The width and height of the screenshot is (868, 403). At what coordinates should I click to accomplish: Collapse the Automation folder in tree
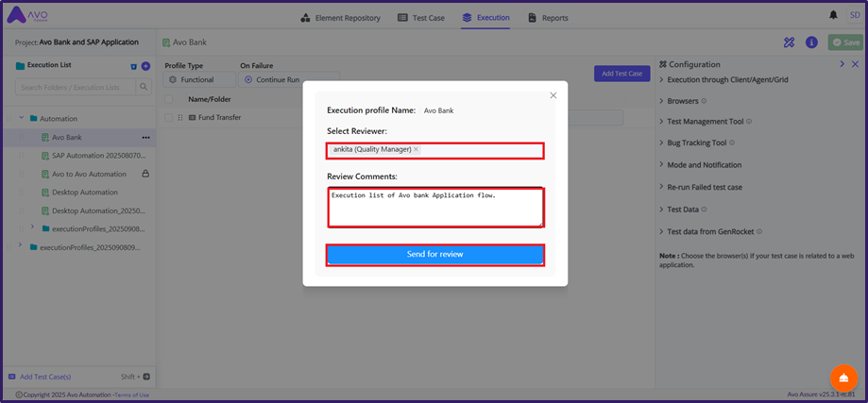[21, 119]
